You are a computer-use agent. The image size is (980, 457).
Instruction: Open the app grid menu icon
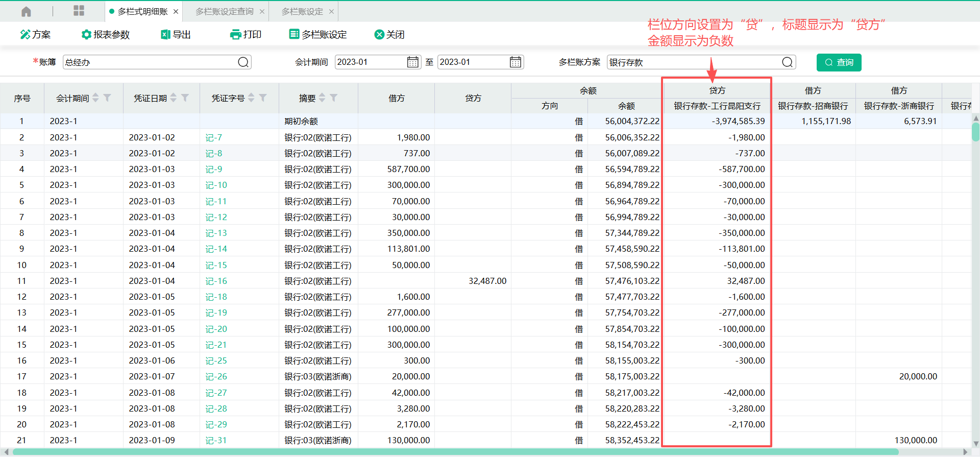pos(79,11)
